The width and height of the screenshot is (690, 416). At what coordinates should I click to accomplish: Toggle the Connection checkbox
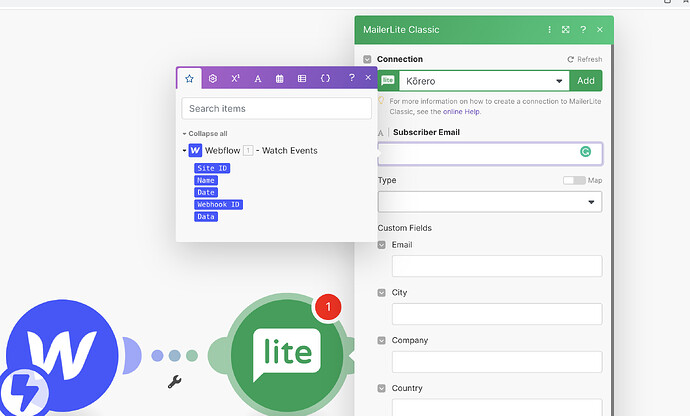[367, 59]
